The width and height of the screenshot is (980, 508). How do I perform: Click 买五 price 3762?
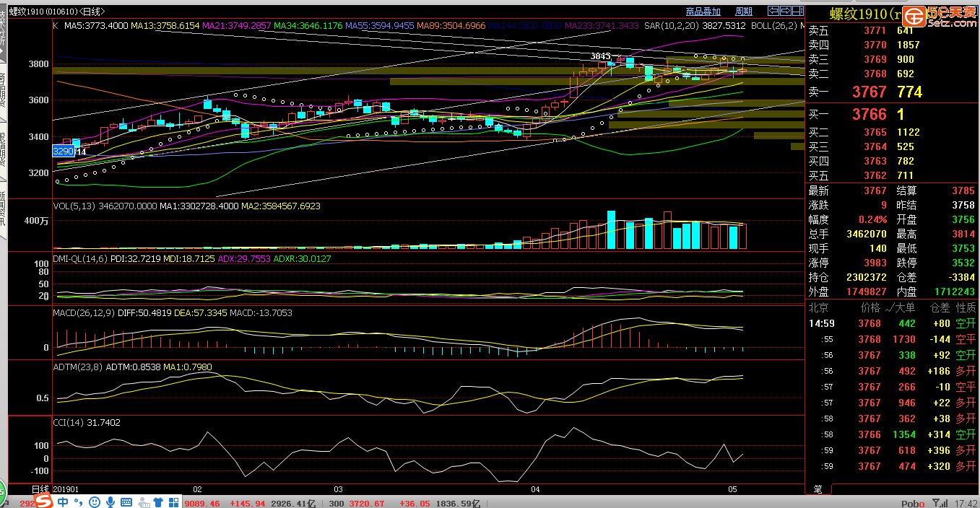875,175
